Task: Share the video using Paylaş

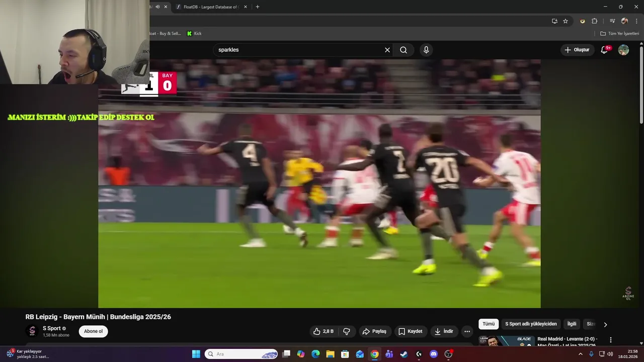Action: (374, 331)
